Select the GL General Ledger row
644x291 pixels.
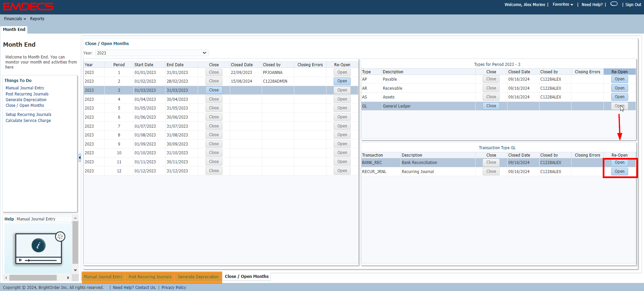click(498, 106)
